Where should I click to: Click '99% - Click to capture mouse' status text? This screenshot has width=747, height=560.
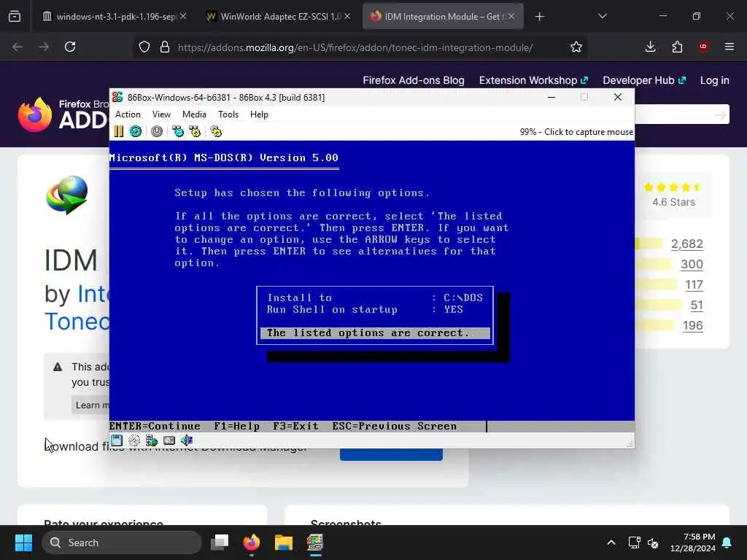[576, 132]
